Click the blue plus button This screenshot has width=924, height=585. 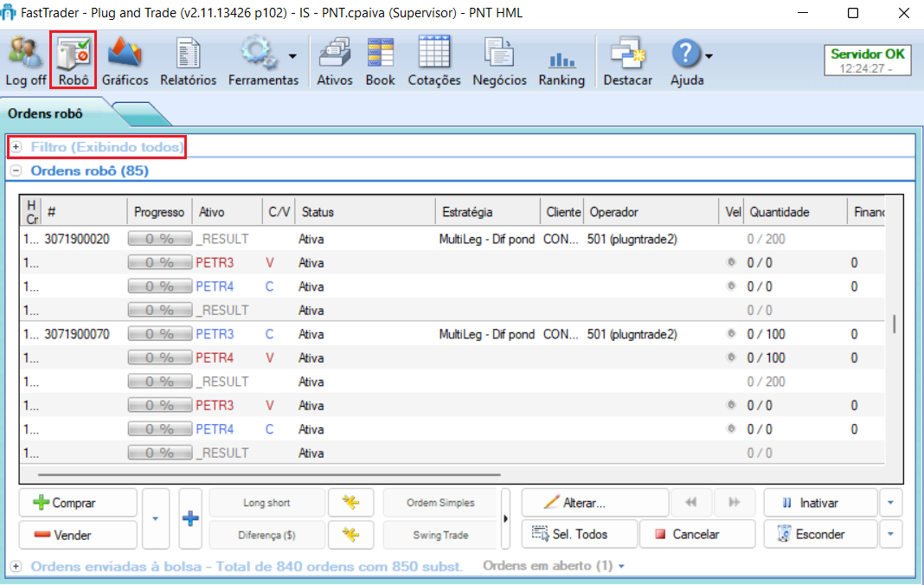189,519
